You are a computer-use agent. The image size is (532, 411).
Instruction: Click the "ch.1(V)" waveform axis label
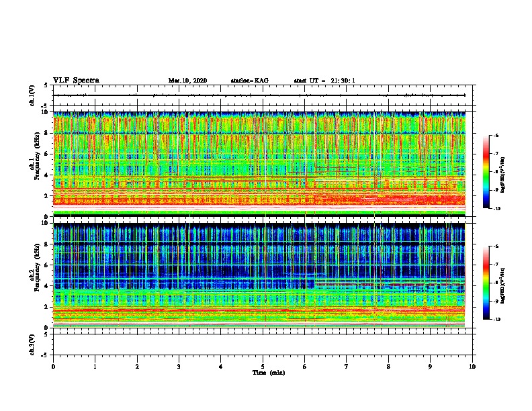click(x=32, y=95)
